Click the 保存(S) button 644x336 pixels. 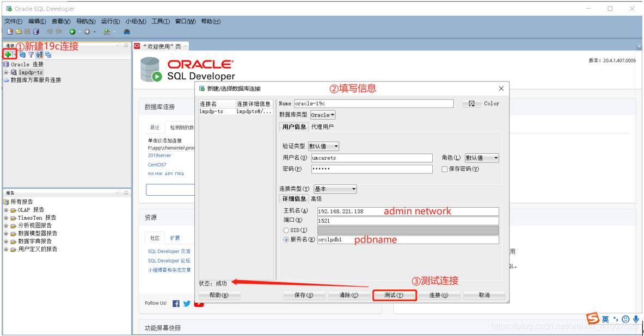coord(304,295)
